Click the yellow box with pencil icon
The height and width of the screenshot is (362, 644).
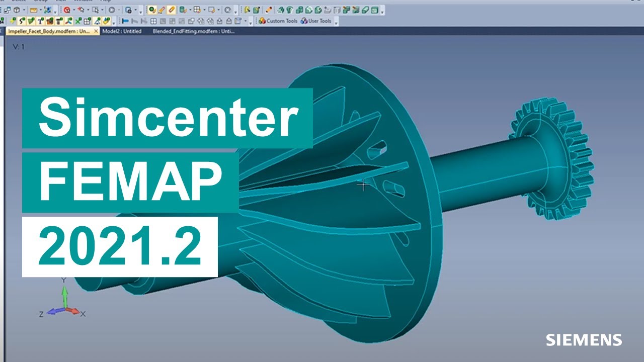pos(212,10)
